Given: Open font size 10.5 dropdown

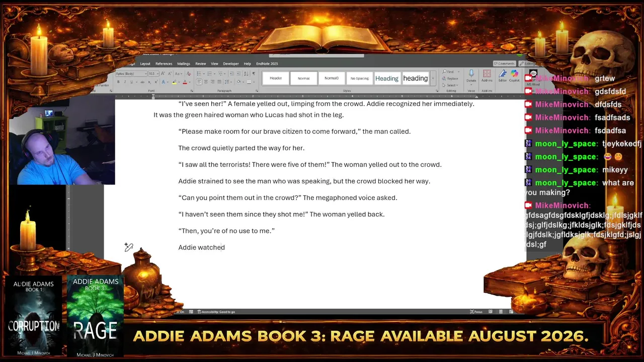Looking at the screenshot, I should tap(157, 73).
